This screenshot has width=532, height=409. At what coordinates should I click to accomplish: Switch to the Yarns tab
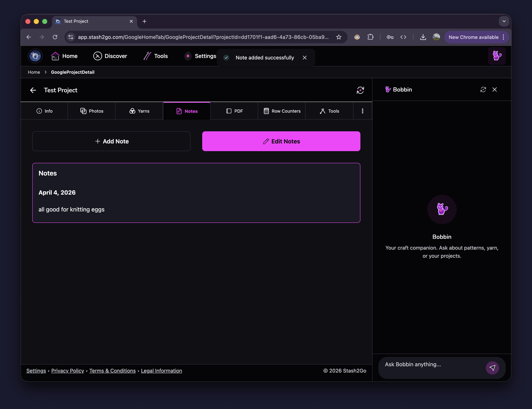pyautogui.click(x=139, y=111)
